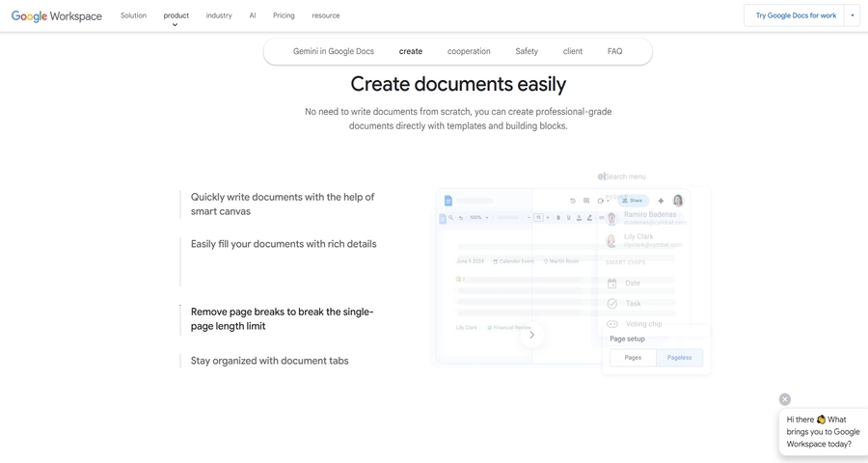The image size is (868, 463).
Task: Go to the Pricing page
Action: click(284, 15)
